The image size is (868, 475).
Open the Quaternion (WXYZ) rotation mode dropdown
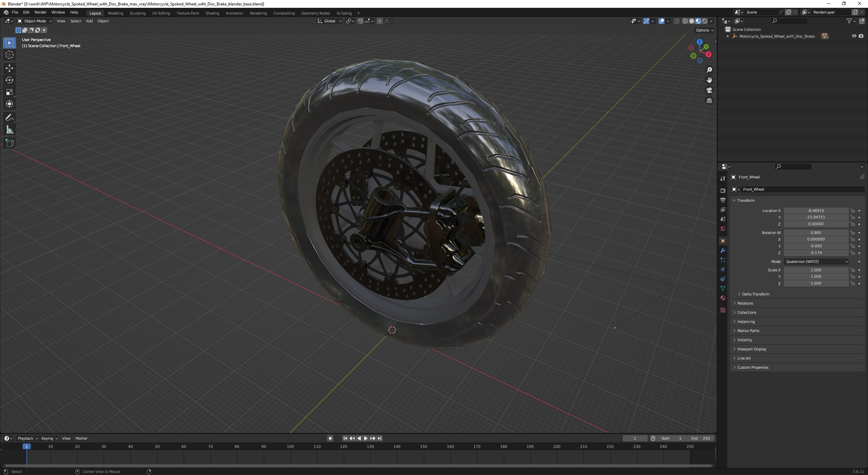tap(816, 262)
